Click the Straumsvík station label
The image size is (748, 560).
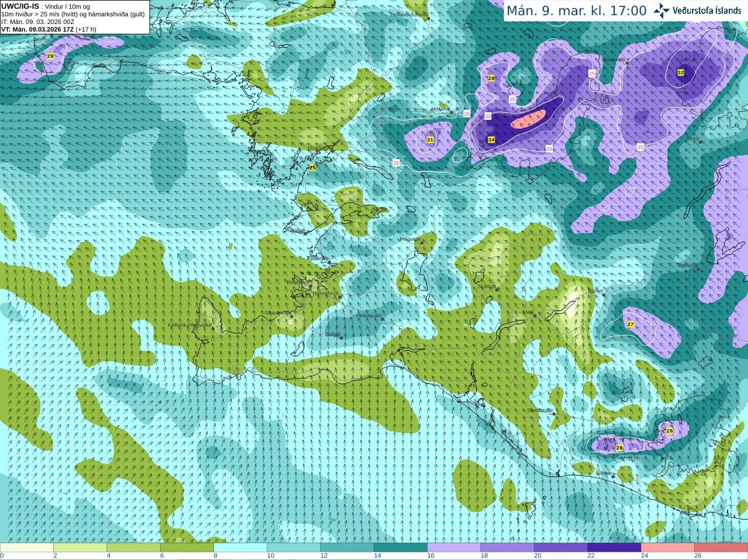(277, 313)
